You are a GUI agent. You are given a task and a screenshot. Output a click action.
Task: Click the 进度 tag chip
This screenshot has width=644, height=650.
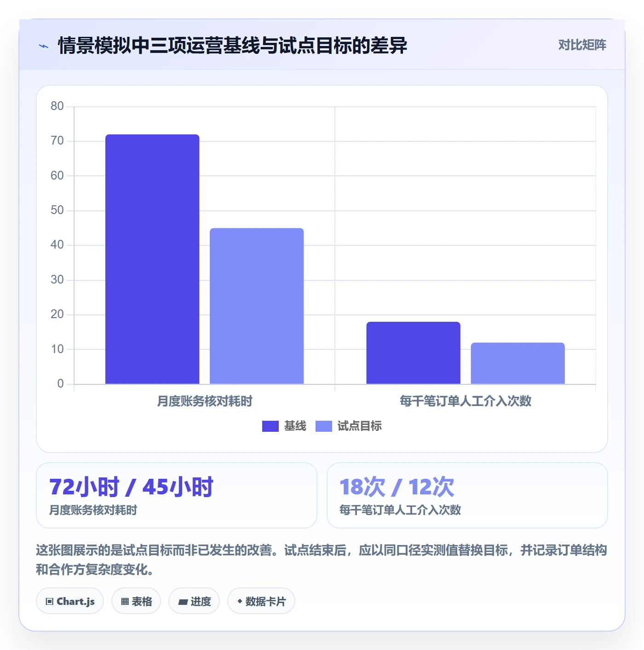point(194,601)
